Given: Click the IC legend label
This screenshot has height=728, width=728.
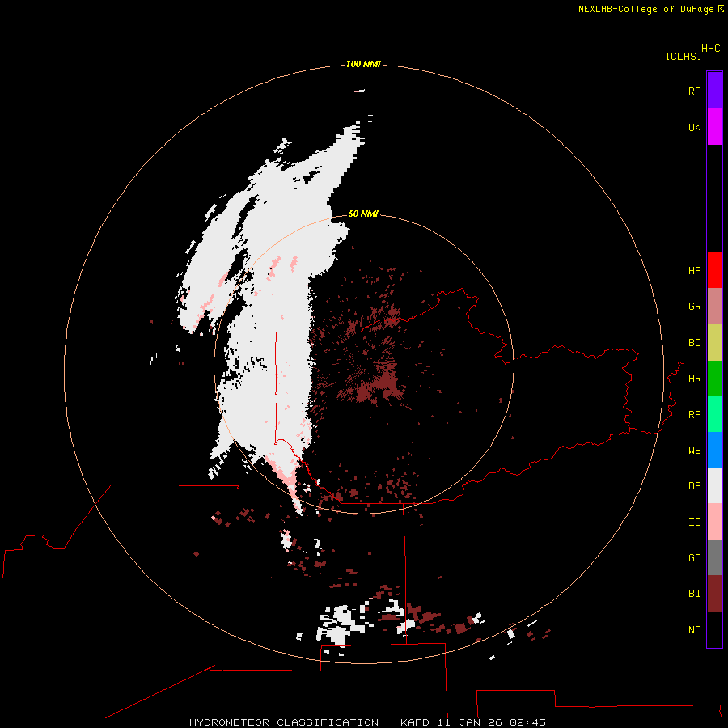Looking at the screenshot, I should (x=695, y=523).
